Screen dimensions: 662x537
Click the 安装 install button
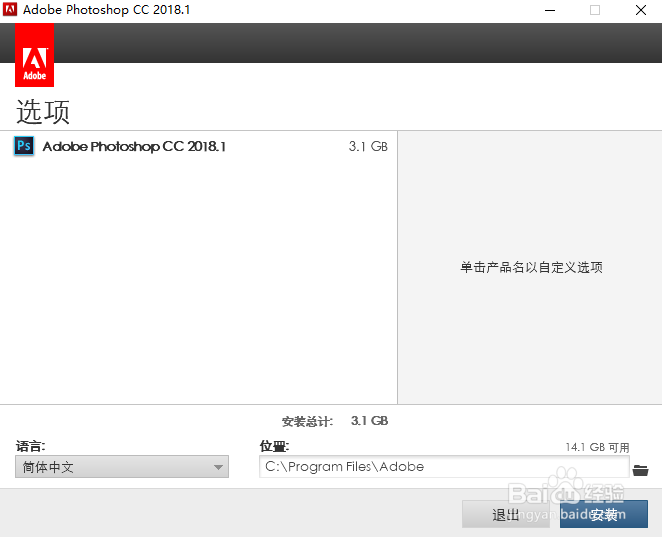pos(604,514)
